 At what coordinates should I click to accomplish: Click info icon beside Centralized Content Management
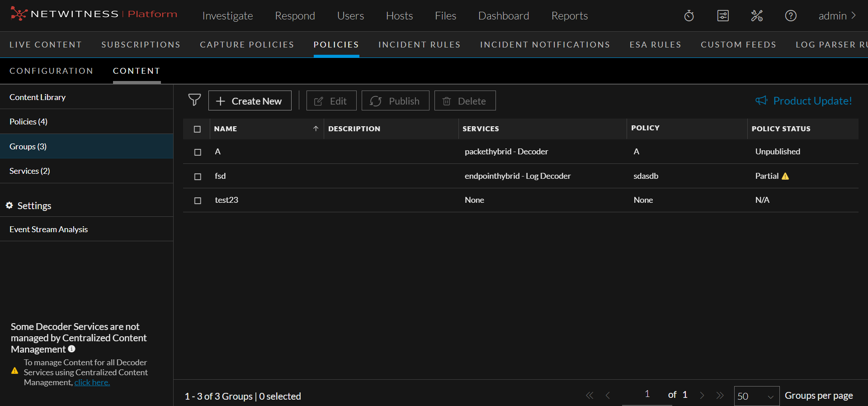[72, 349]
